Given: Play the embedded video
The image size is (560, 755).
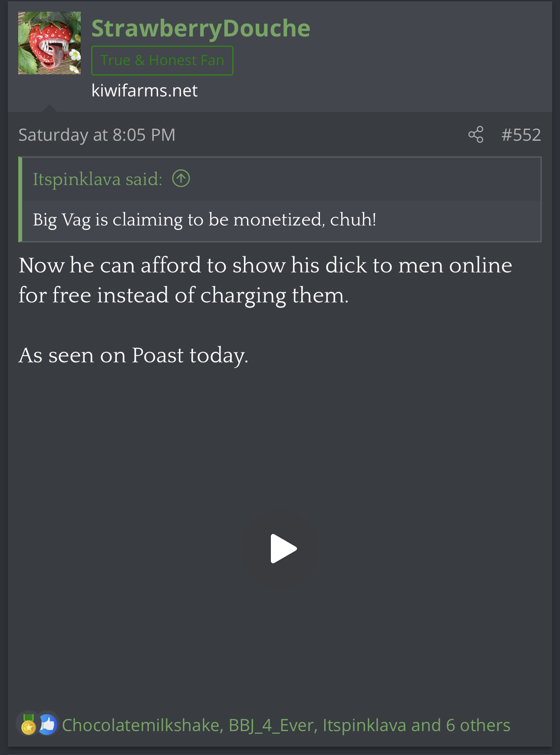Looking at the screenshot, I should (x=283, y=549).
